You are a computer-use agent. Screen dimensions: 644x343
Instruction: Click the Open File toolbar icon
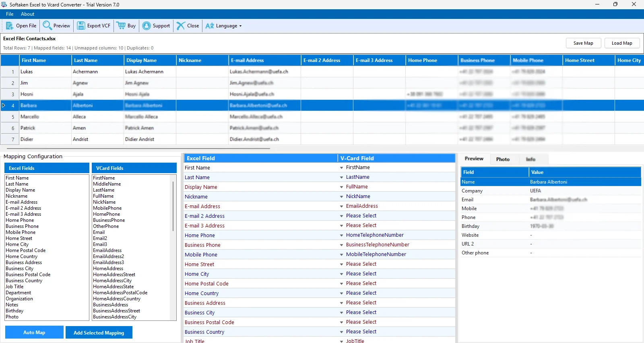pos(9,26)
